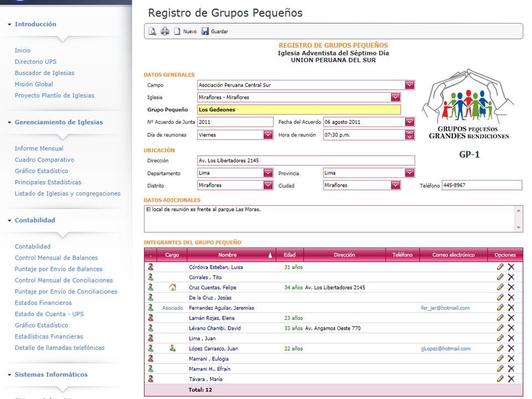Click the Dirección column header
This screenshot has width=532, height=399.
pyautogui.click(x=344, y=255)
